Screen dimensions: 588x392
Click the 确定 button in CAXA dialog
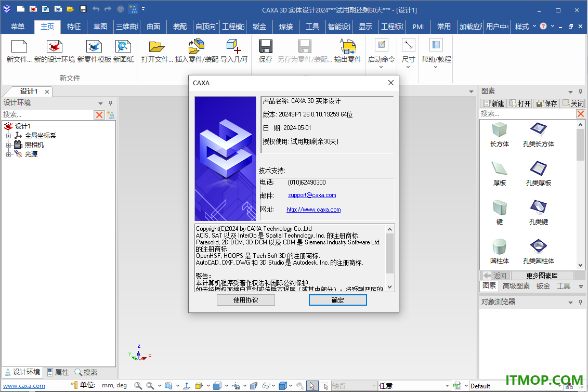[337, 300]
